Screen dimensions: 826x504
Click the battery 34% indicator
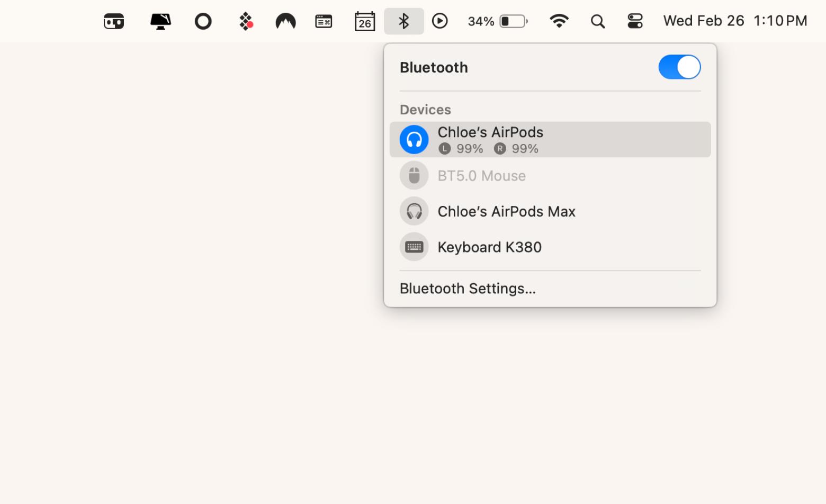[x=498, y=21]
